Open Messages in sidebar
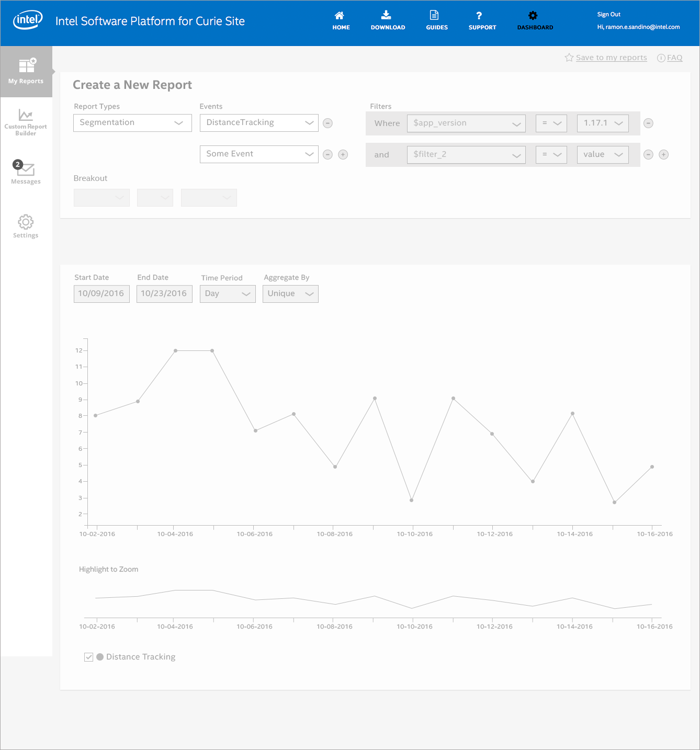 tap(26, 173)
